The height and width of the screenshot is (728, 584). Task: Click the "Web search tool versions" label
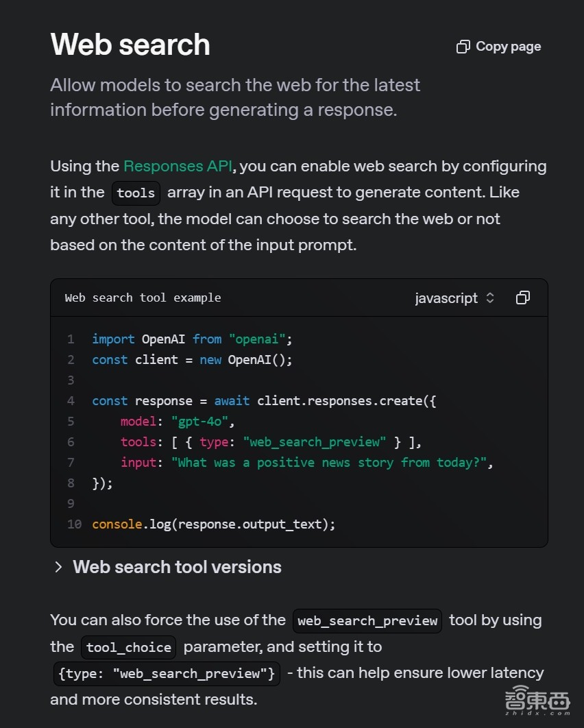(177, 567)
